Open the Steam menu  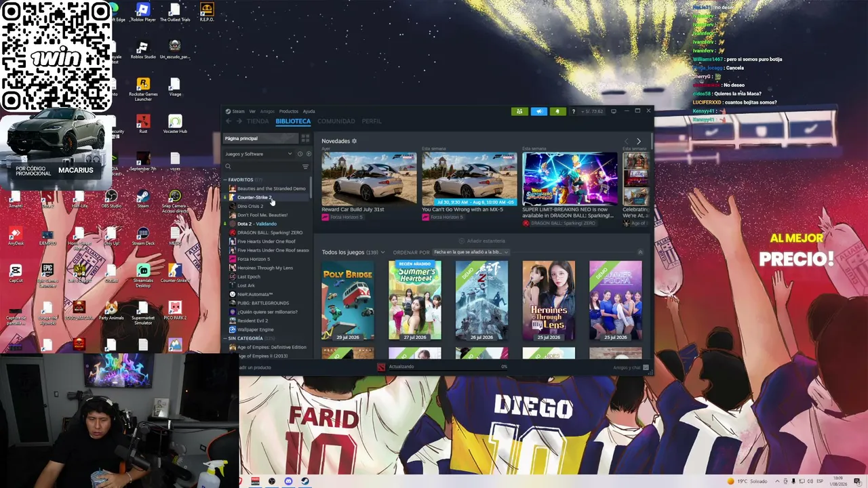[x=236, y=111]
